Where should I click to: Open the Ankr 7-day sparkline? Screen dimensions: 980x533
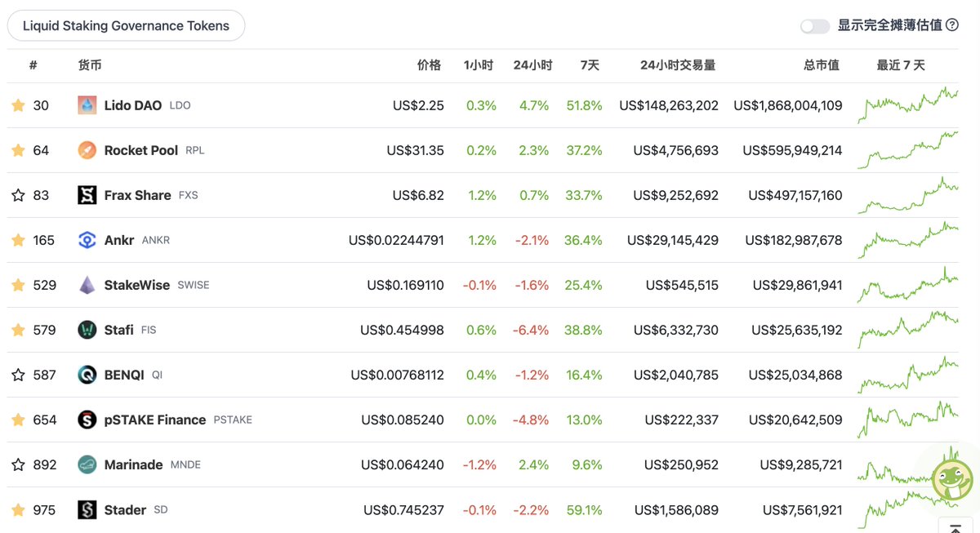(x=908, y=240)
